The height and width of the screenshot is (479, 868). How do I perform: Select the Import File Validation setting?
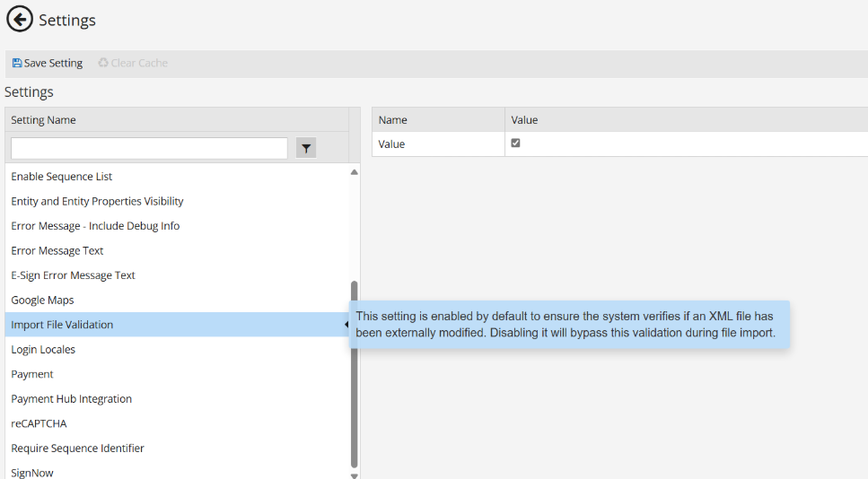[62, 325]
